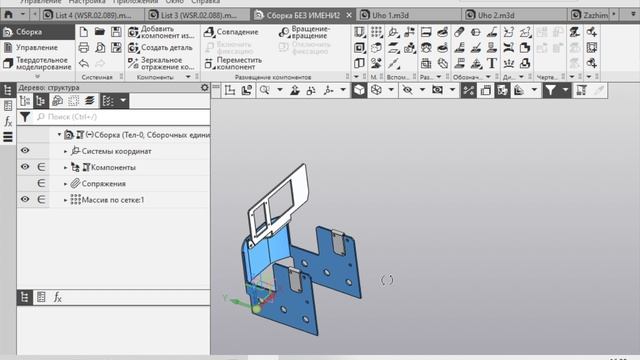This screenshot has height=360, width=640.
Task: Print the document using the printer icon
Action: [x=84, y=48]
